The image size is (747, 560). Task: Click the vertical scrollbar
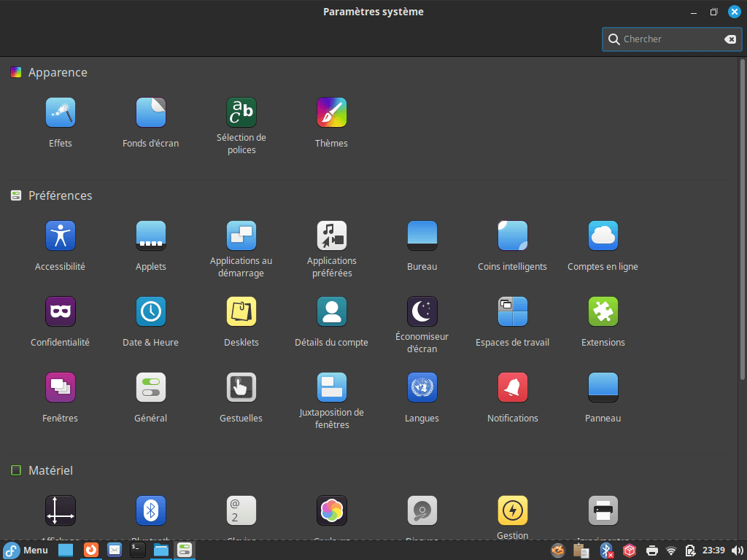742,219
